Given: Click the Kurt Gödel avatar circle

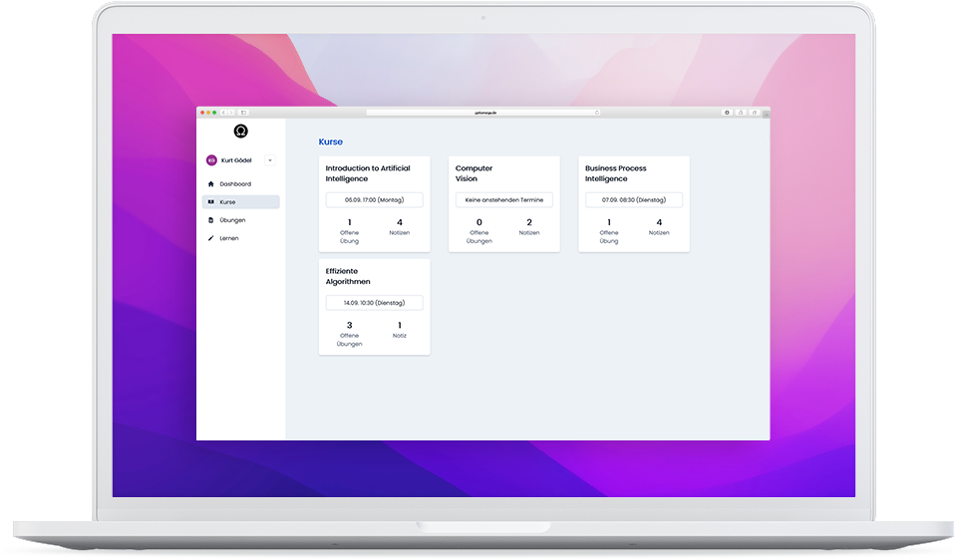Looking at the screenshot, I should [x=211, y=160].
